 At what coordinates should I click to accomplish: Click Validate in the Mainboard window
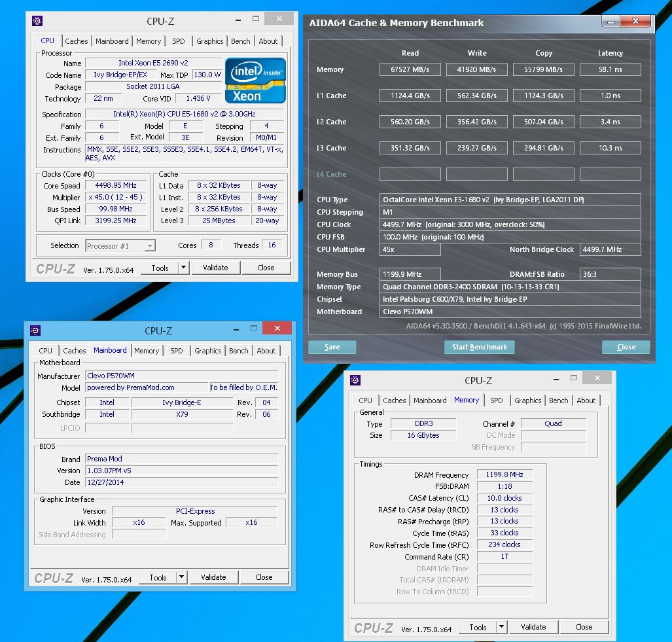213,577
